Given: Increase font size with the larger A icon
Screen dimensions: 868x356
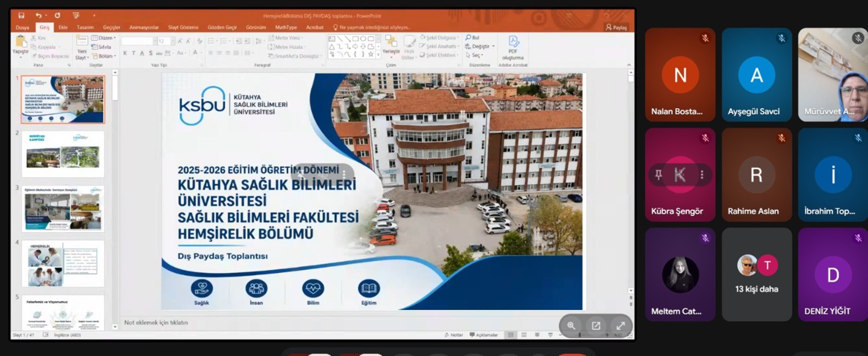Looking at the screenshot, I should [180, 41].
